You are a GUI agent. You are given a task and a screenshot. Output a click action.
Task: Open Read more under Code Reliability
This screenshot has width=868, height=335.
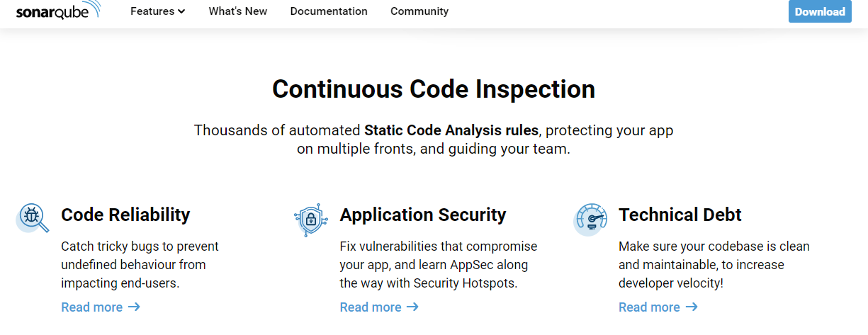[x=101, y=307]
